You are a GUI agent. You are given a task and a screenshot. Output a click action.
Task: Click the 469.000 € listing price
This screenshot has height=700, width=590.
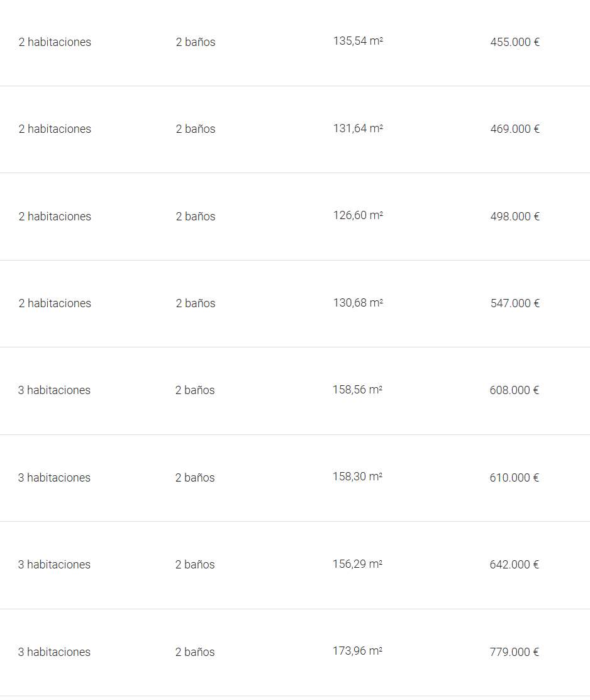pos(515,129)
